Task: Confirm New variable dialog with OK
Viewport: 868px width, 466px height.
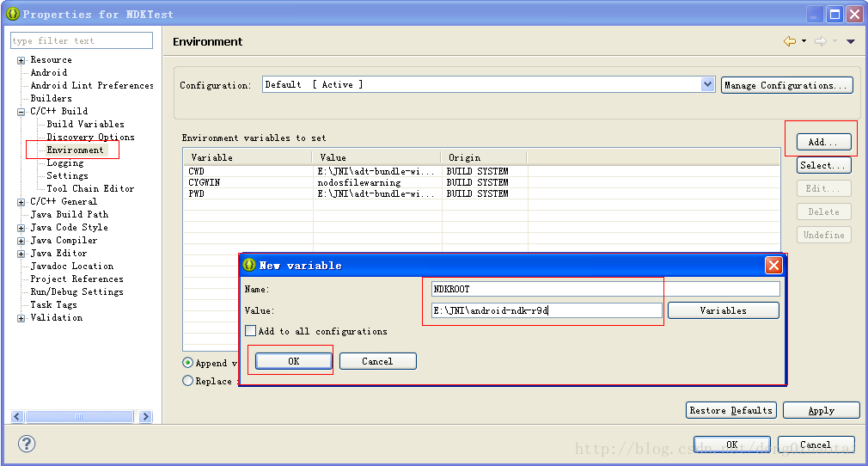Action: [x=293, y=361]
